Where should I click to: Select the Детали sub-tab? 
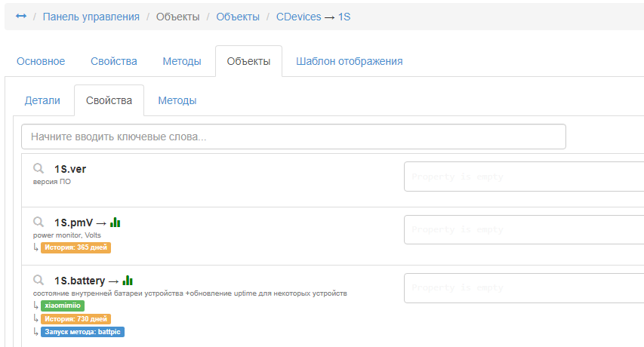click(42, 100)
